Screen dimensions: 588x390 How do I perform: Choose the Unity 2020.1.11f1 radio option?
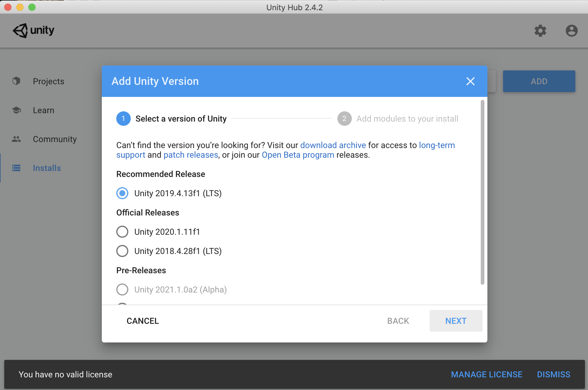pyautogui.click(x=122, y=232)
